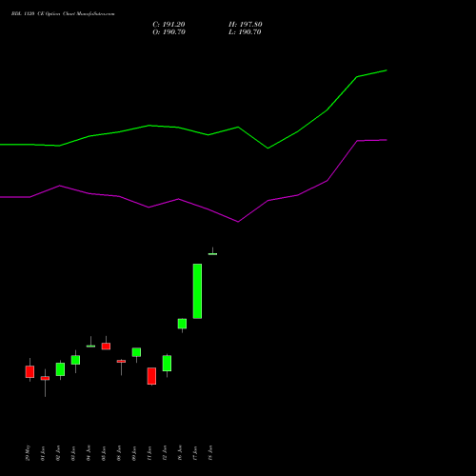
Task: Click the red candle for 11 Jun
Action: (x=151, y=376)
